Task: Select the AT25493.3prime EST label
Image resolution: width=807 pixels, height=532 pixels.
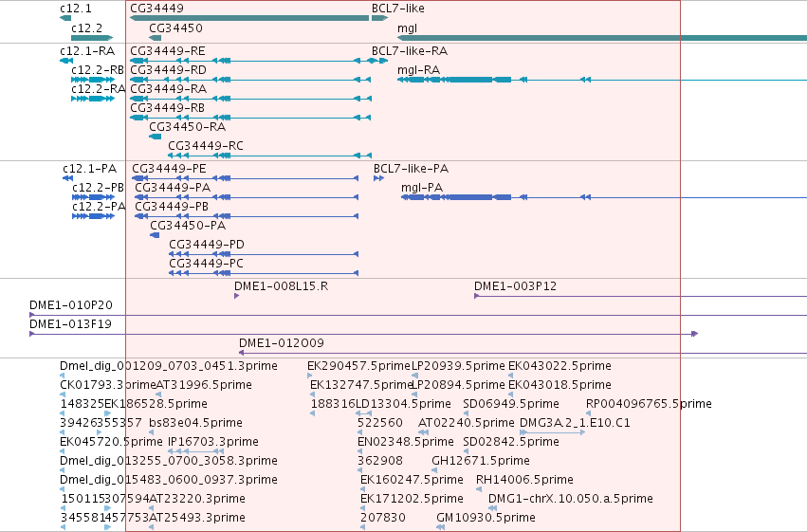Action: 197,519
